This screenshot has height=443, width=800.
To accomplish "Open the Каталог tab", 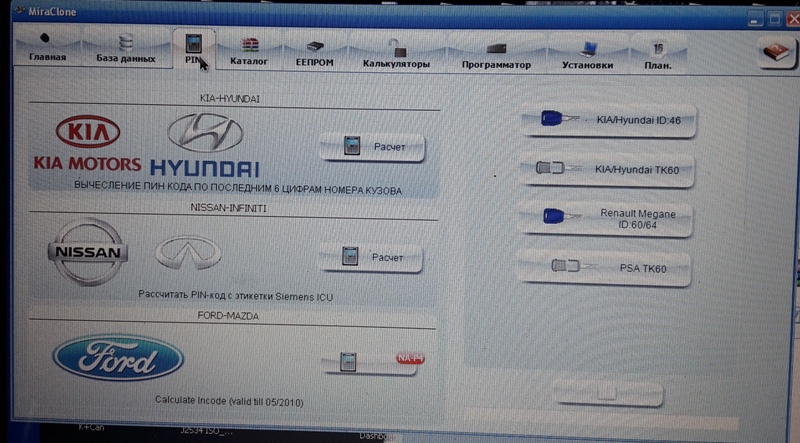I will (248, 51).
